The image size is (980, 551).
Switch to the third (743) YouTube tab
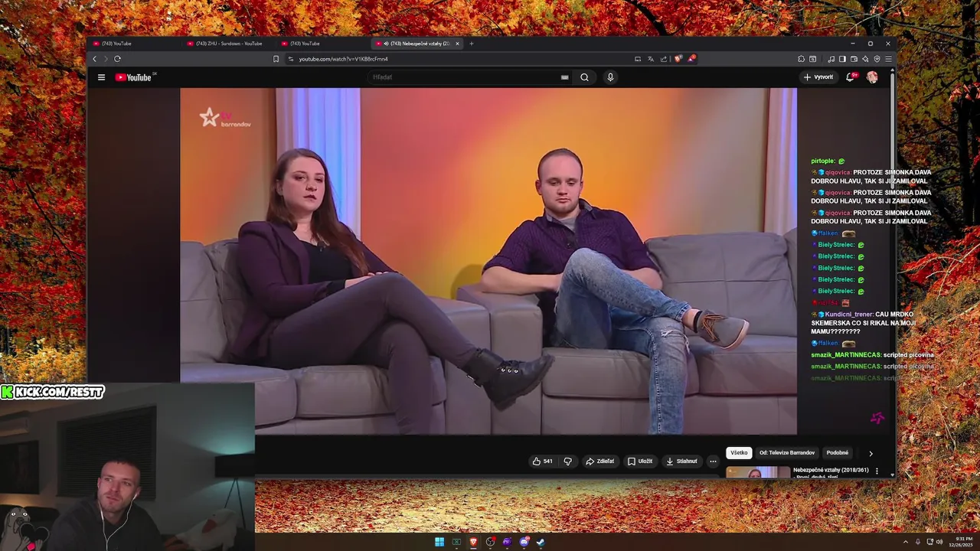point(322,44)
